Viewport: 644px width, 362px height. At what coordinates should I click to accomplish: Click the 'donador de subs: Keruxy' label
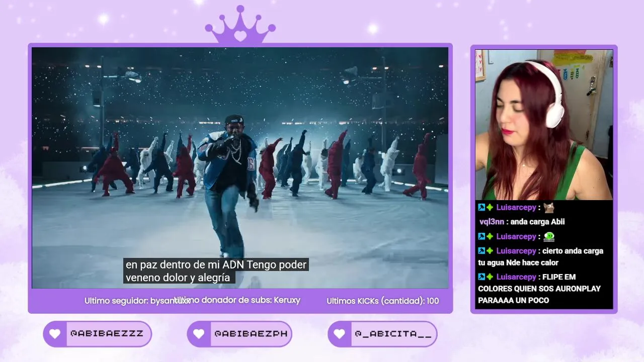pos(252,300)
